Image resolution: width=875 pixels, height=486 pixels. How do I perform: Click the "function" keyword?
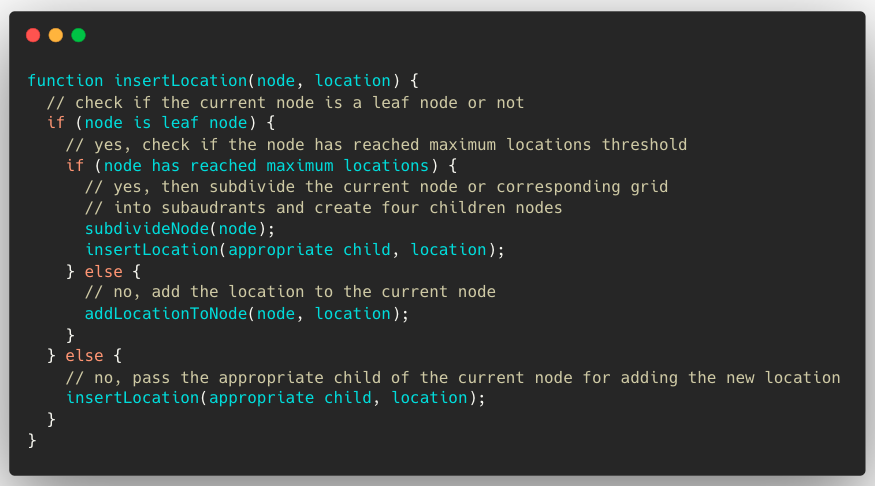65,81
